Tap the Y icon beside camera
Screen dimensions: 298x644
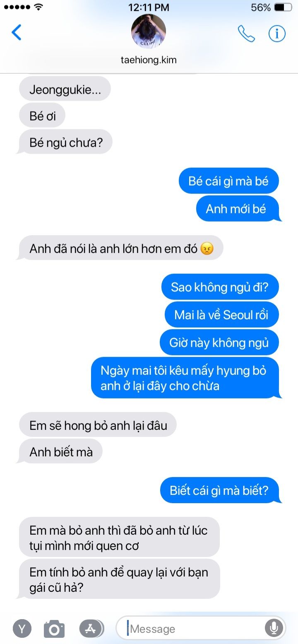pos(22,629)
